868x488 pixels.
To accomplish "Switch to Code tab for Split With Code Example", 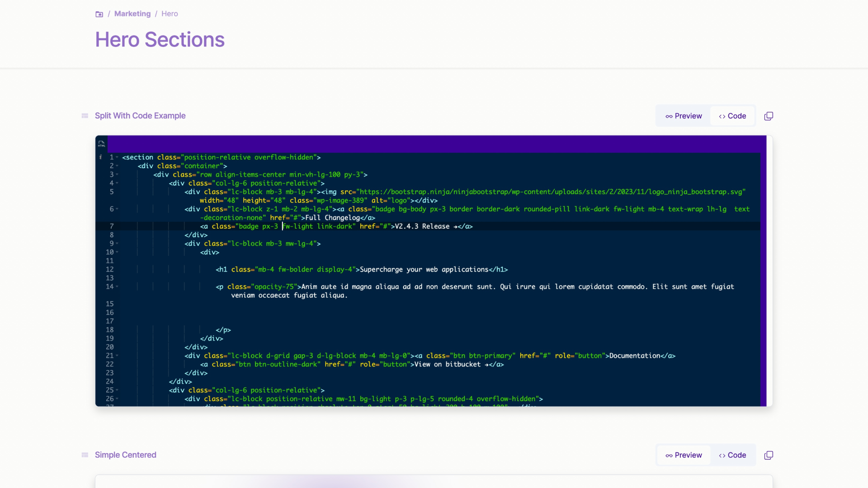I will pyautogui.click(x=732, y=116).
